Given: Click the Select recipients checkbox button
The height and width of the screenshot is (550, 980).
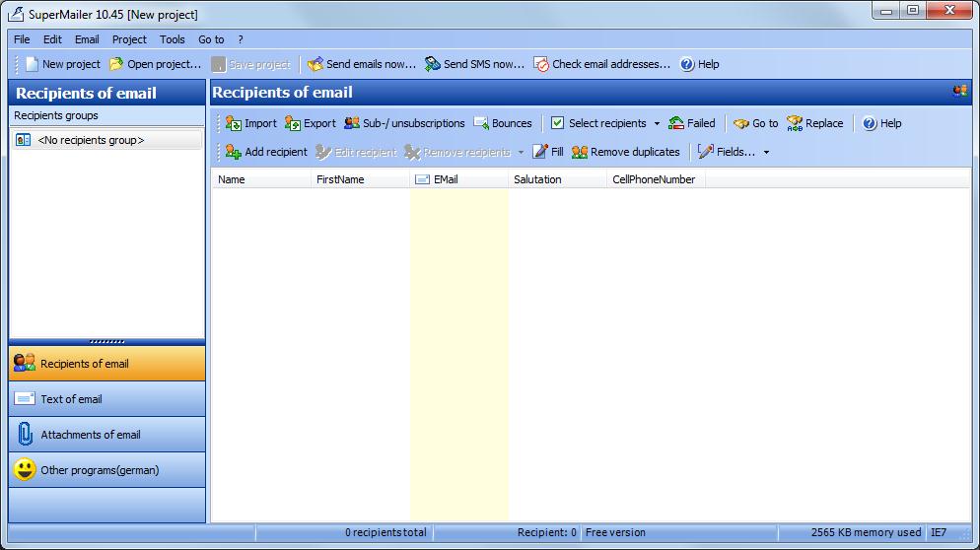Looking at the screenshot, I should [557, 123].
